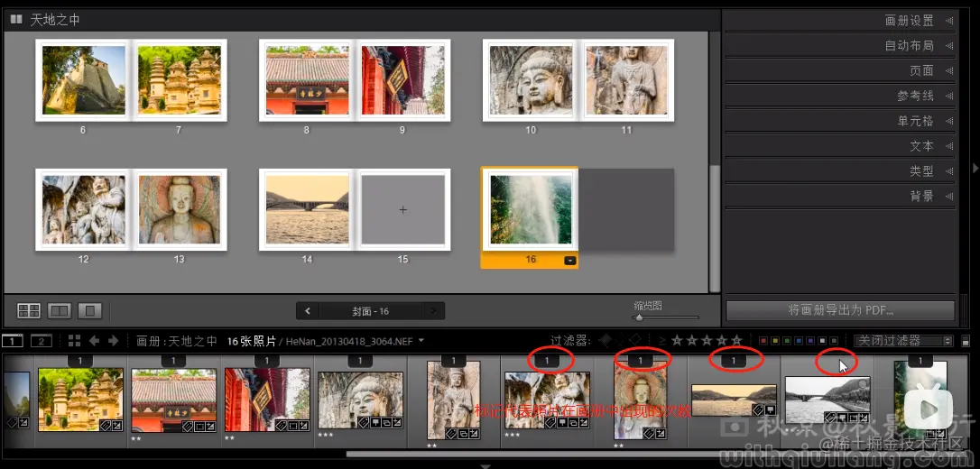Click the book icon beside 天地之中 title
The width and height of the screenshot is (980, 469).
click(x=16, y=19)
